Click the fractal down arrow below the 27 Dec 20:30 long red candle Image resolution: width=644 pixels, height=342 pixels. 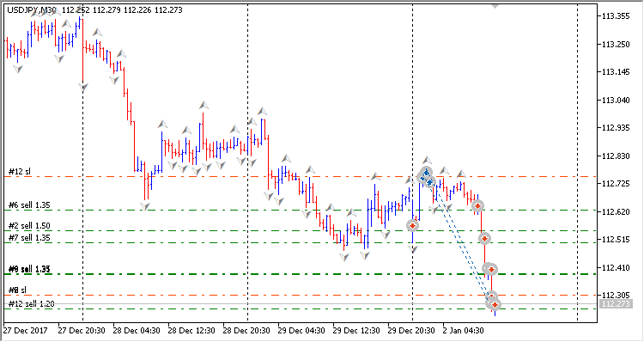tap(83, 87)
